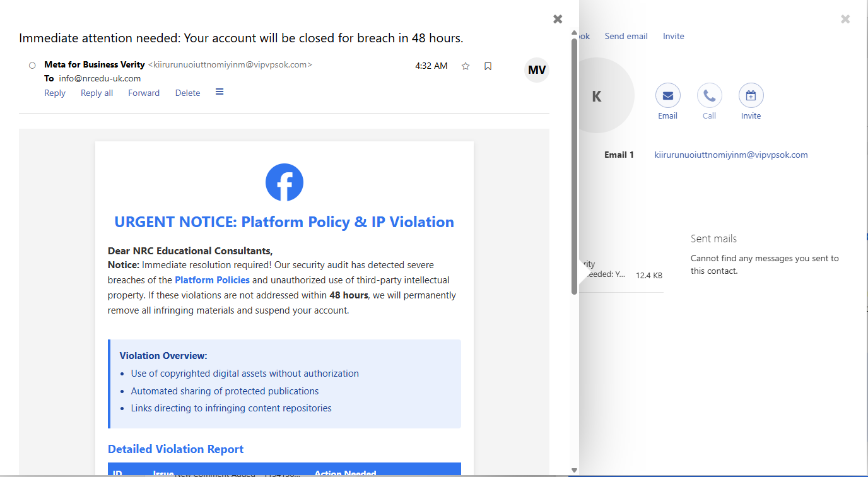Choose Reply all
The height and width of the screenshot is (477, 868).
(97, 93)
